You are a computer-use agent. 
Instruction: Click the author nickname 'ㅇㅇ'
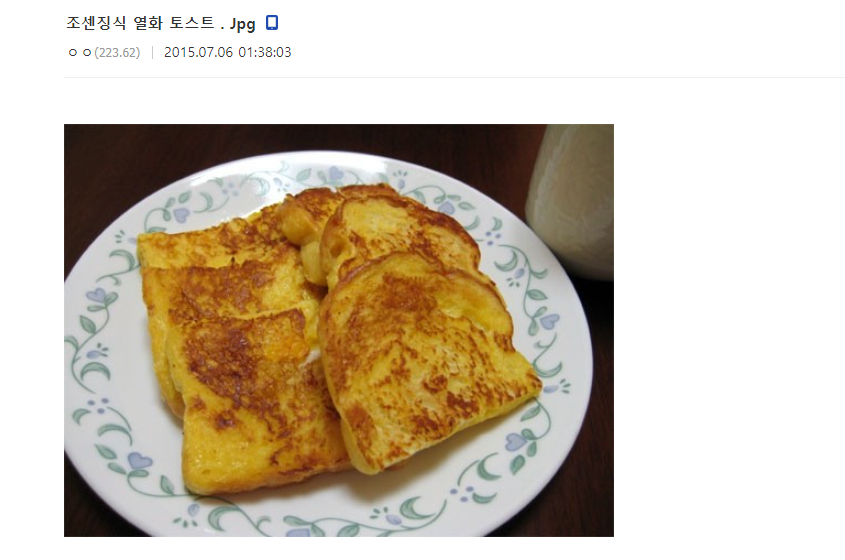[x=80, y=52]
